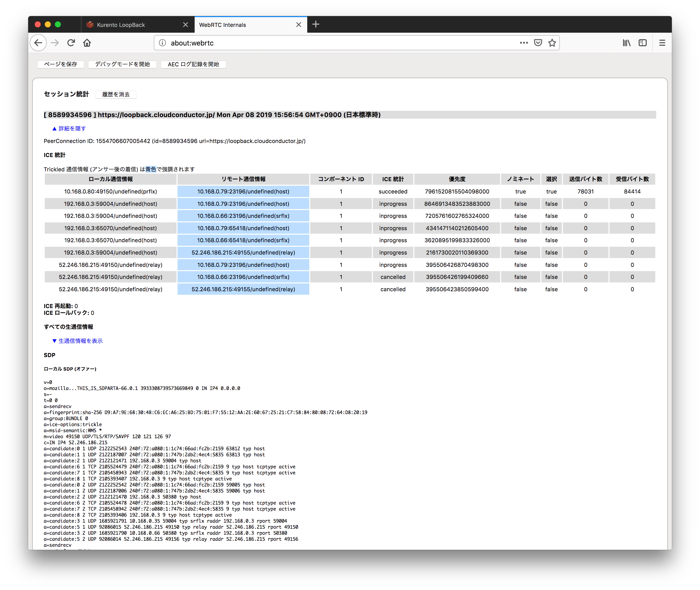Reload the about:webrtc page

click(x=71, y=43)
